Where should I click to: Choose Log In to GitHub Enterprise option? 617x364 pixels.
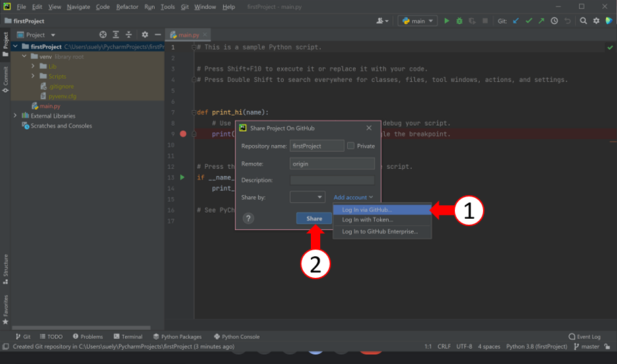tap(382, 231)
